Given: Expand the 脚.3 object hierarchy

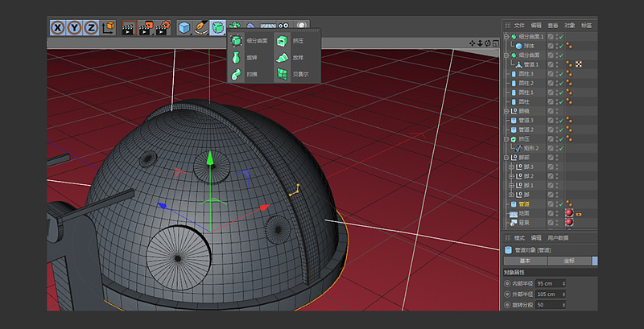Looking at the screenshot, I should 511,167.
